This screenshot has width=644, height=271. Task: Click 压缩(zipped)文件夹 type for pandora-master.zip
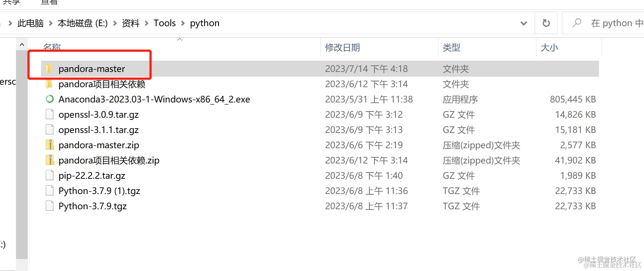tap(481, 145)
